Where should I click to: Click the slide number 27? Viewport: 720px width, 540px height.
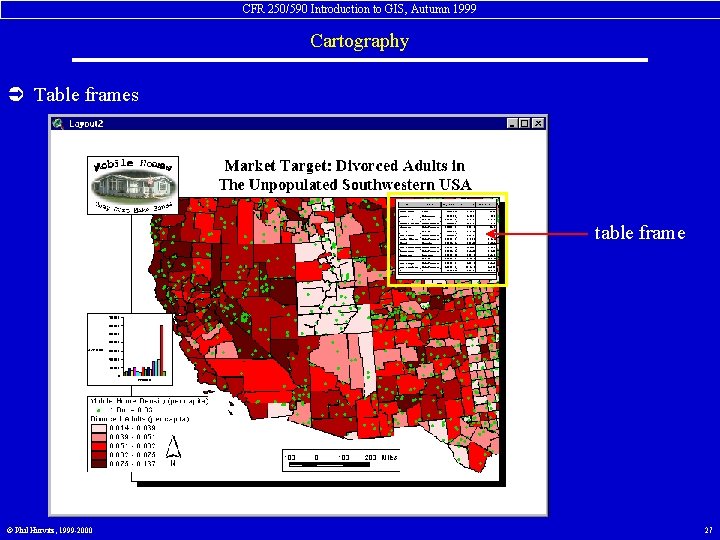coord(709,530)
